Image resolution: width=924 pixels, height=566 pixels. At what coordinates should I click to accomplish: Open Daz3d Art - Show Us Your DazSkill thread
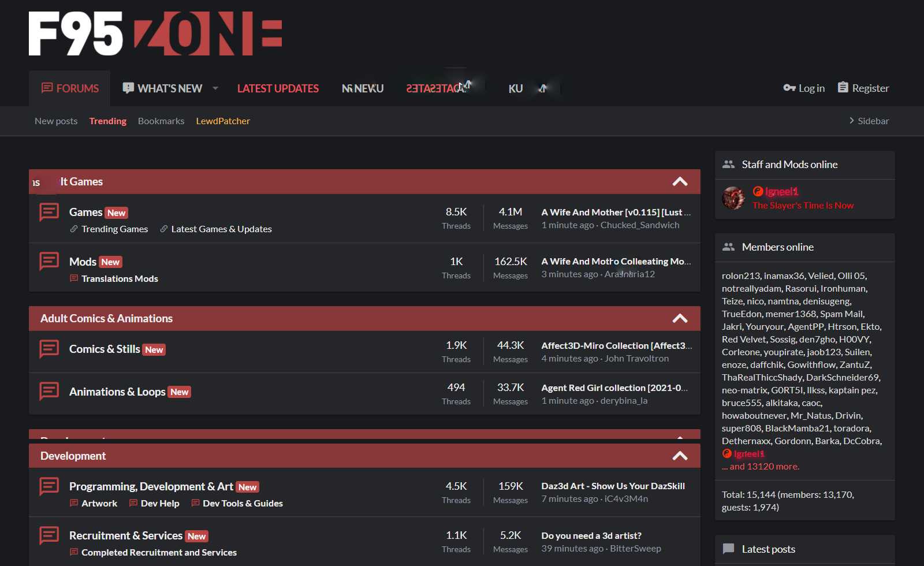point(613,486)
